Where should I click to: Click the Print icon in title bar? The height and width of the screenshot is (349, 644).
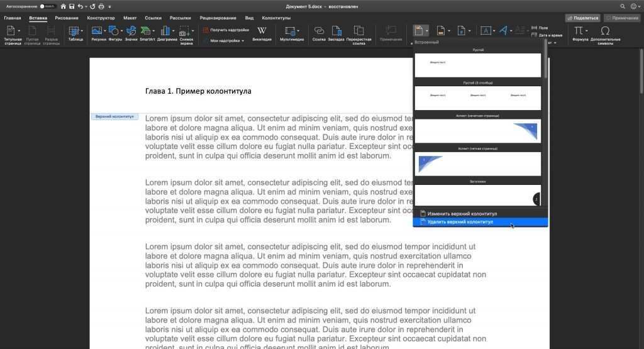point(101,6)
